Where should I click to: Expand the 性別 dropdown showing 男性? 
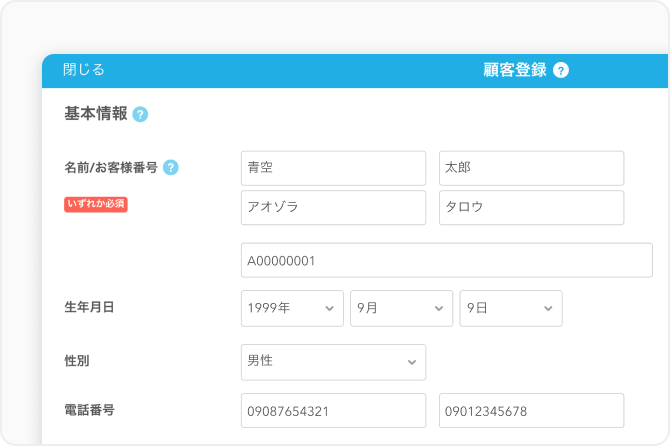pyautogui.click(x=333, y=362)
